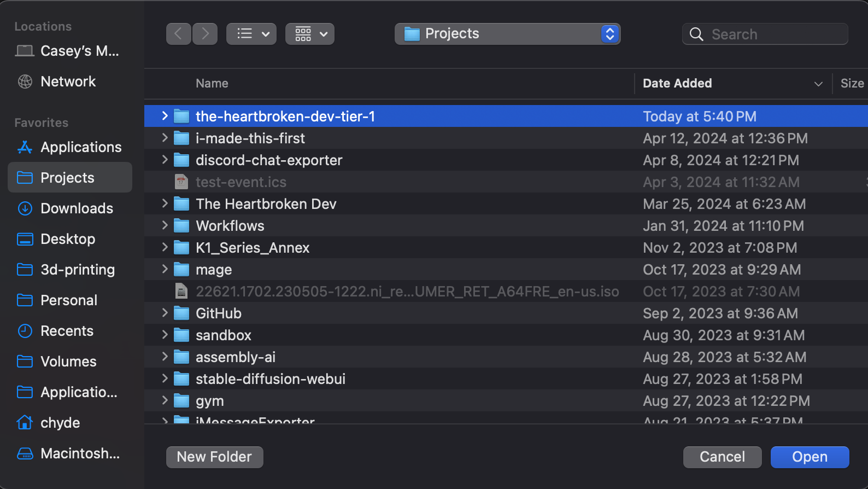
Task: Open 3d-printing in the sidebar
Action: 70,270
